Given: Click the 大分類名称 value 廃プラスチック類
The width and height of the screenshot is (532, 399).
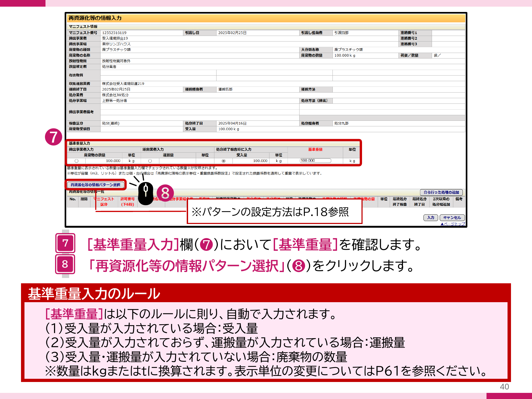Looking at the screenshot, I should (x=348, y=50).
